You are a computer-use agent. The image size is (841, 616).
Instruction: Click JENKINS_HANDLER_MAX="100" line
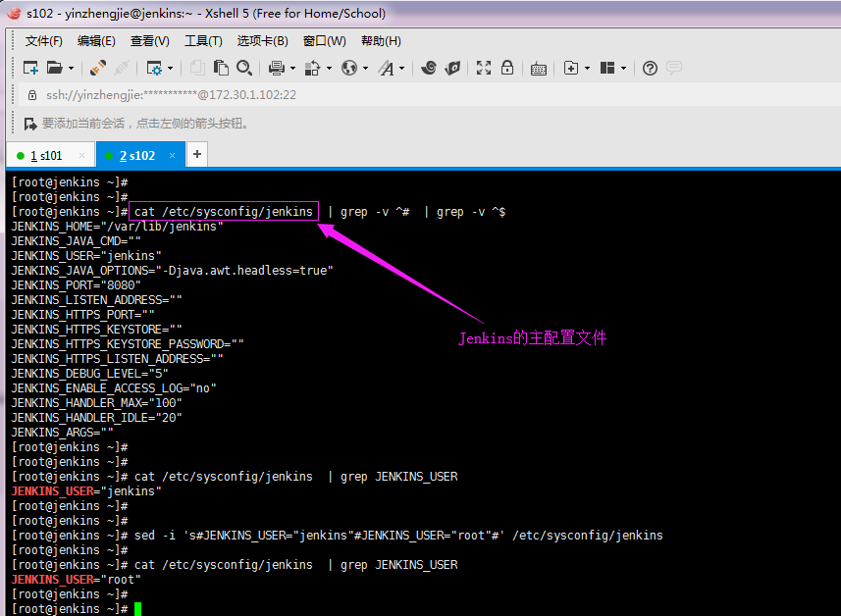pos(96,403)
